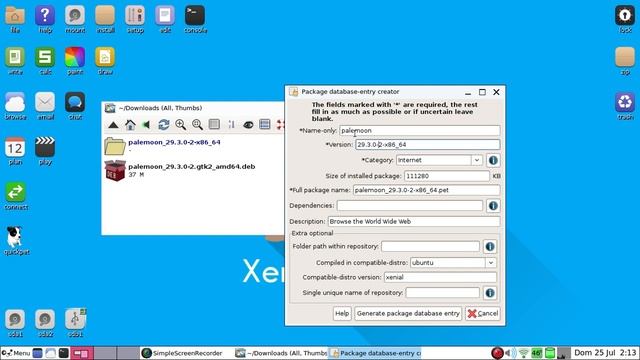Click green bookmarks arrow in Downloads toolbar

click(146, 124)
